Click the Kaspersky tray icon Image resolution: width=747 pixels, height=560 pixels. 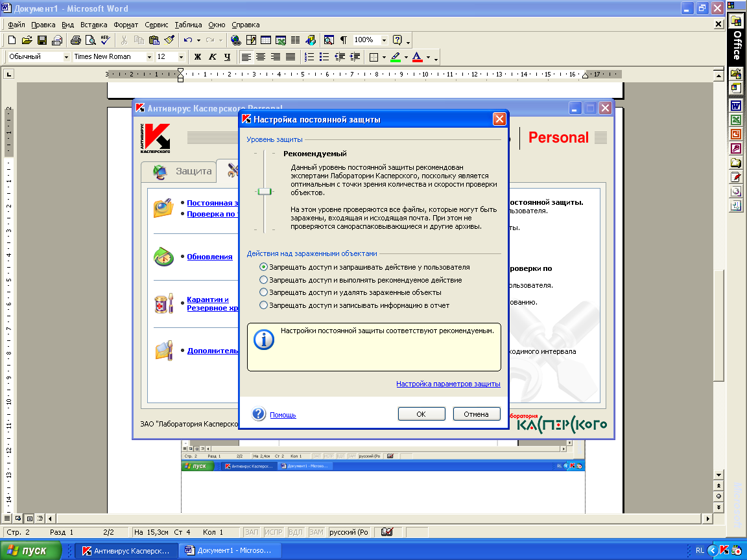tap(724, 550)
